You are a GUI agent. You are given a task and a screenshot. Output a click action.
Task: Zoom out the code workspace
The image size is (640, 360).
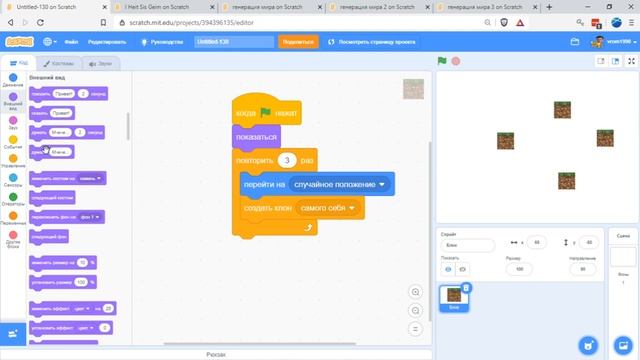(415, 311)
